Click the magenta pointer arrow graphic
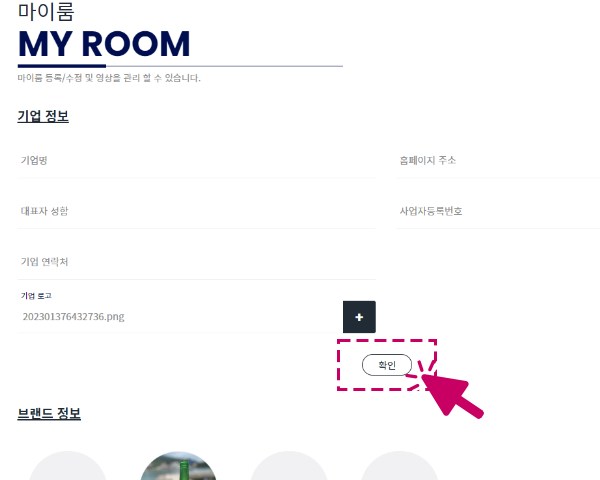Screen dimensions: 600x480 point(450,392)
